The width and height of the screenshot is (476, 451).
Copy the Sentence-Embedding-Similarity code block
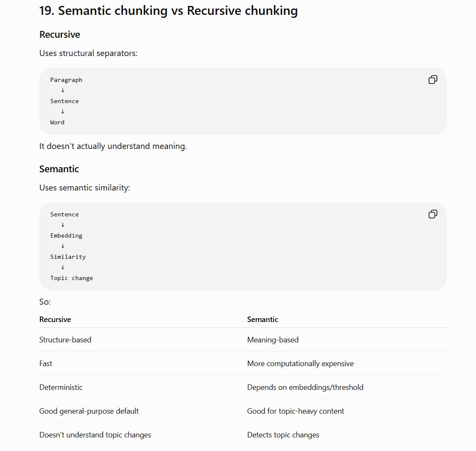coord(433,214)
